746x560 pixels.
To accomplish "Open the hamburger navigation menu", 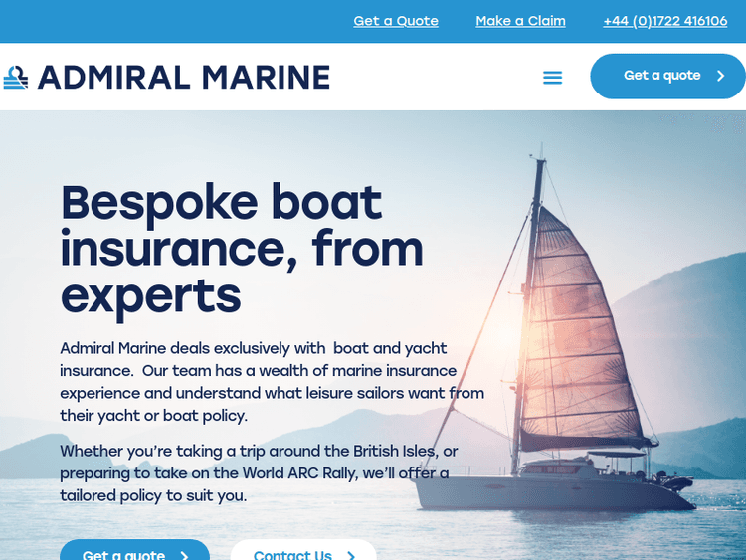I will [552, 77].
